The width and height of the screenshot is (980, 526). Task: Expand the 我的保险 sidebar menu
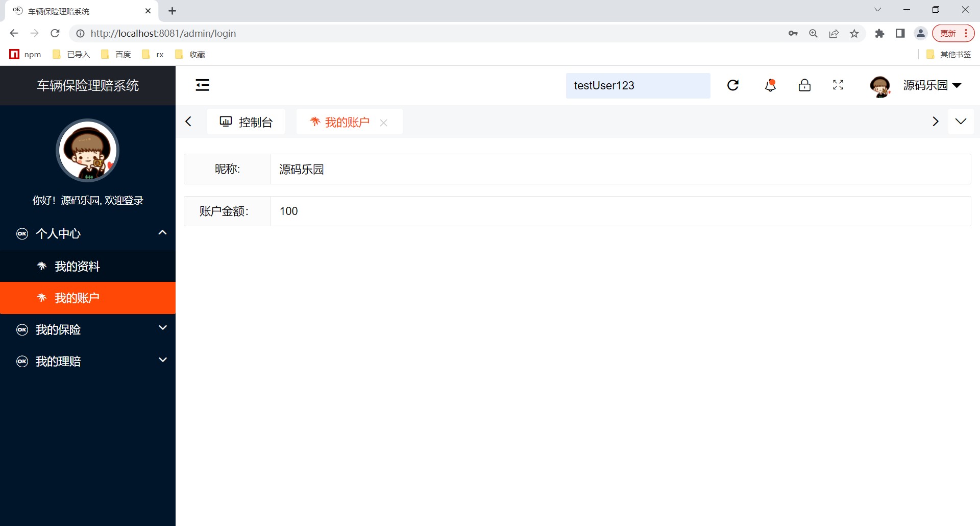pos(88,329)
